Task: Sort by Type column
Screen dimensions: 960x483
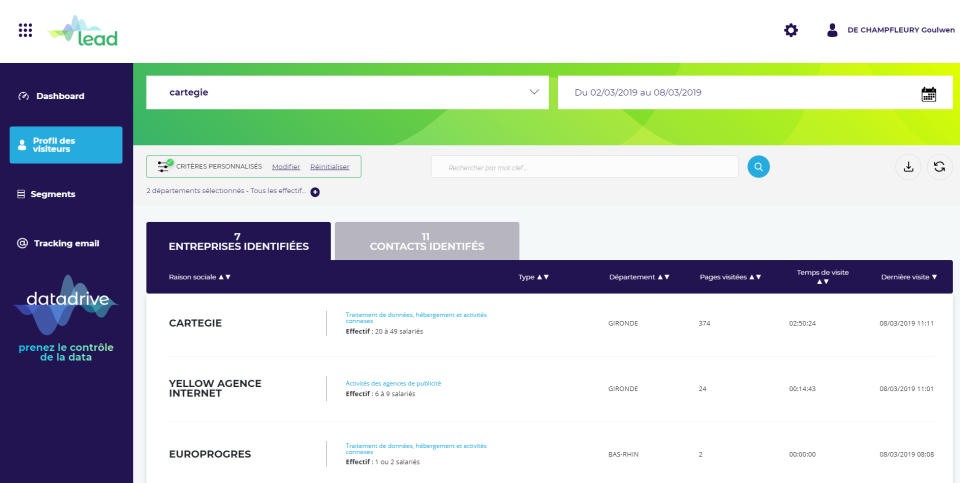Action: point(533,277)
